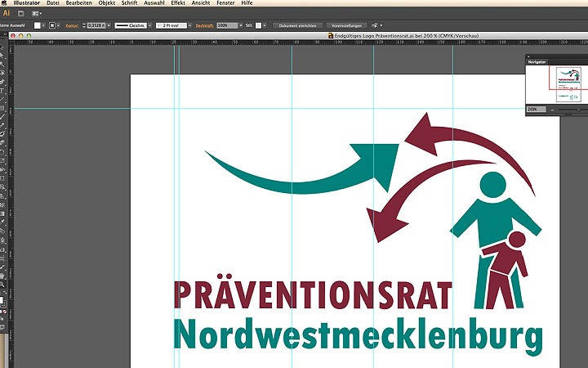Screen dimensions: 588x368
Task: Expand the stroke weight dropdown arrow
Action: pos(109,25)
